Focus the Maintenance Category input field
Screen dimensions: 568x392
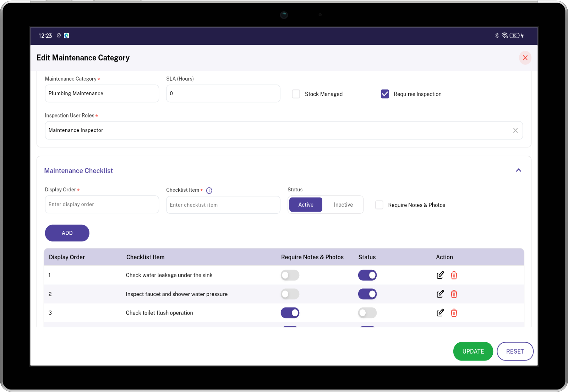click(102, 93)
